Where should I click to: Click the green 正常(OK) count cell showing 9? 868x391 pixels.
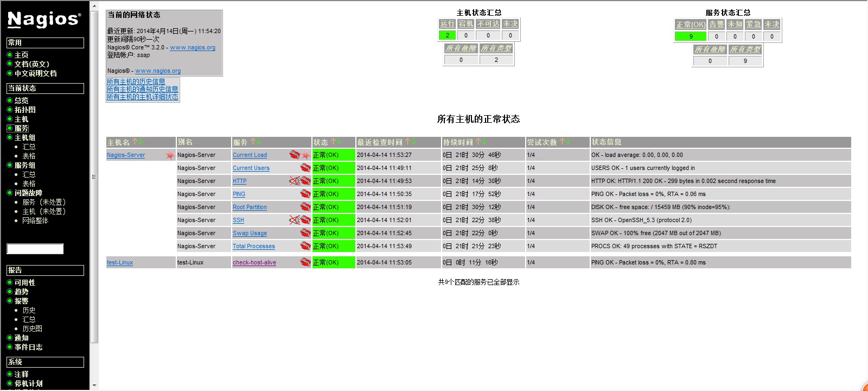point(690,36)
